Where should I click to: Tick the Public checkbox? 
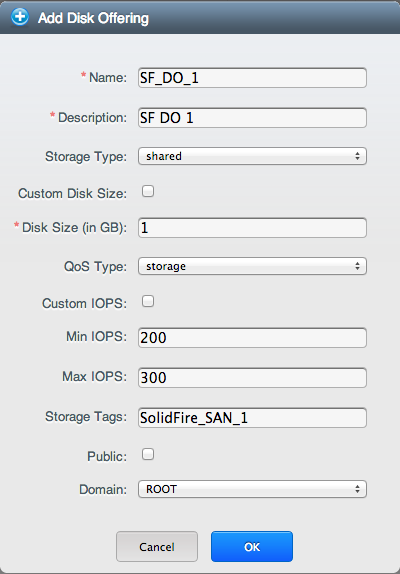coord(148,454)
